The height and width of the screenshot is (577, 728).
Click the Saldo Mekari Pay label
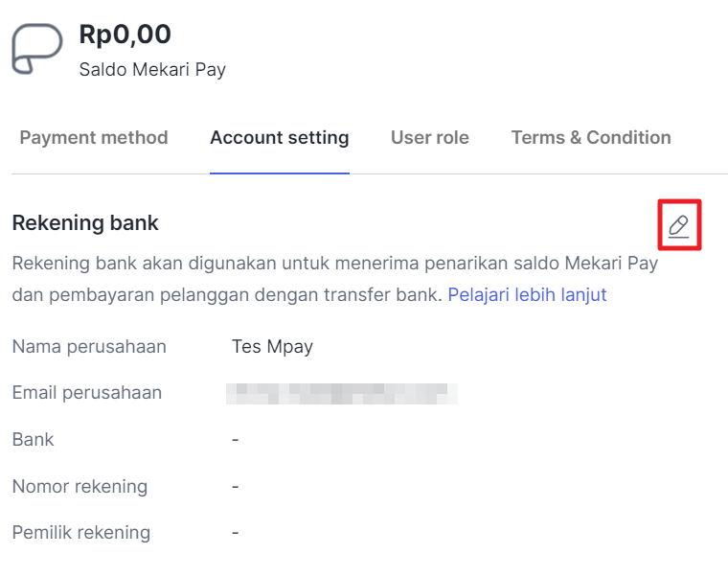(x=152, y=70)
